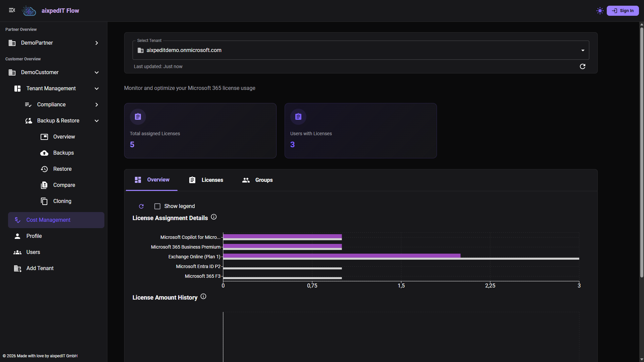Screen dimensions: 644x362
Task: Click the DemoCustomer building icon
Action: pos(12,72)
